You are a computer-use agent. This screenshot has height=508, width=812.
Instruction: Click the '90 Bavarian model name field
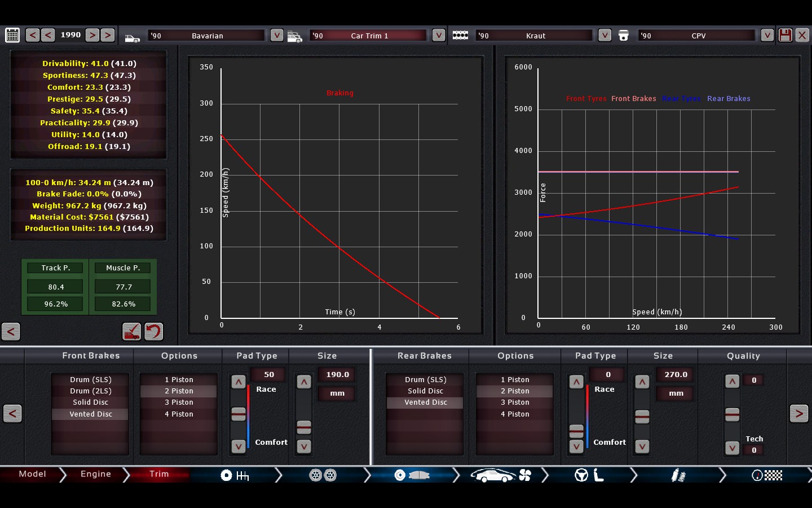(x=207, y=36)
